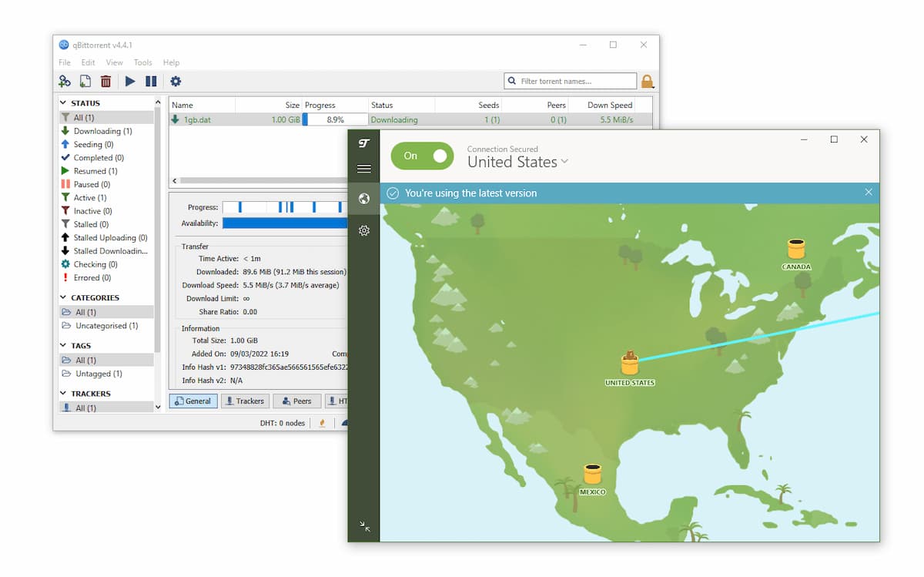Viewport: 924px width, 577px height.
Task: Click the Filter torrent names search field
Action: [x=571, y=81]
